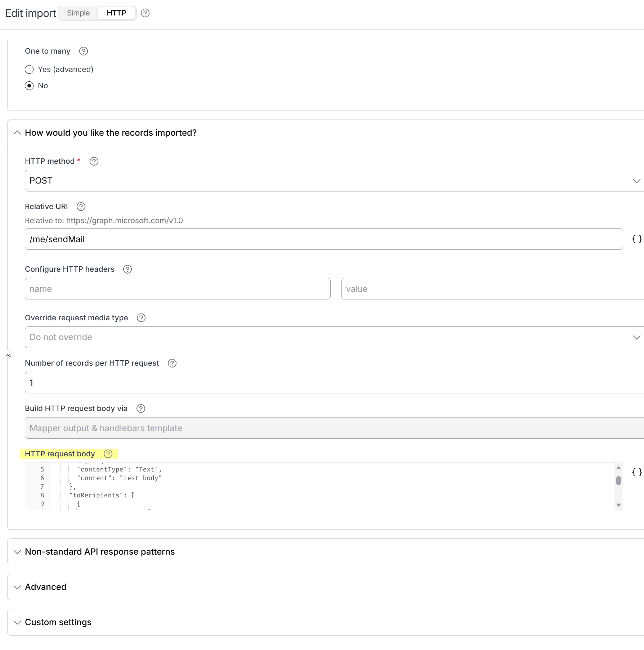Show help for Configure HTTP headers
The width and height of the screenshot is (644, 650).
pos(128,269)
